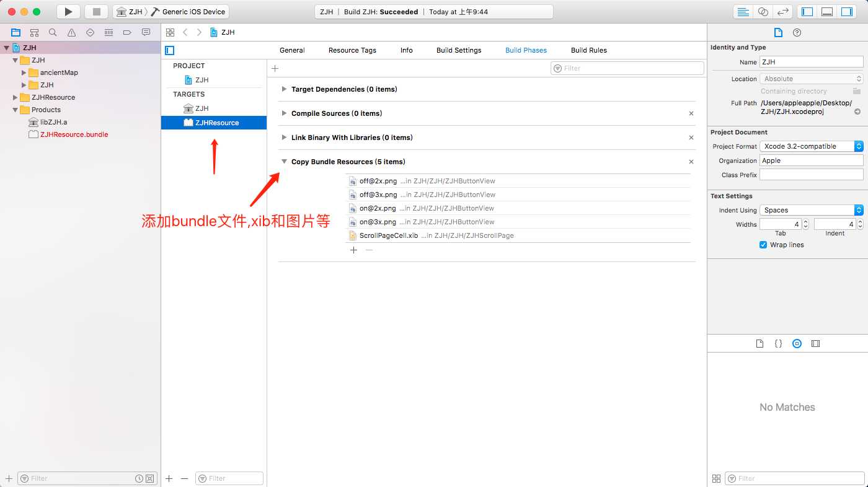
Task: Open the debug navigator
Action: (x=108, y=32)
